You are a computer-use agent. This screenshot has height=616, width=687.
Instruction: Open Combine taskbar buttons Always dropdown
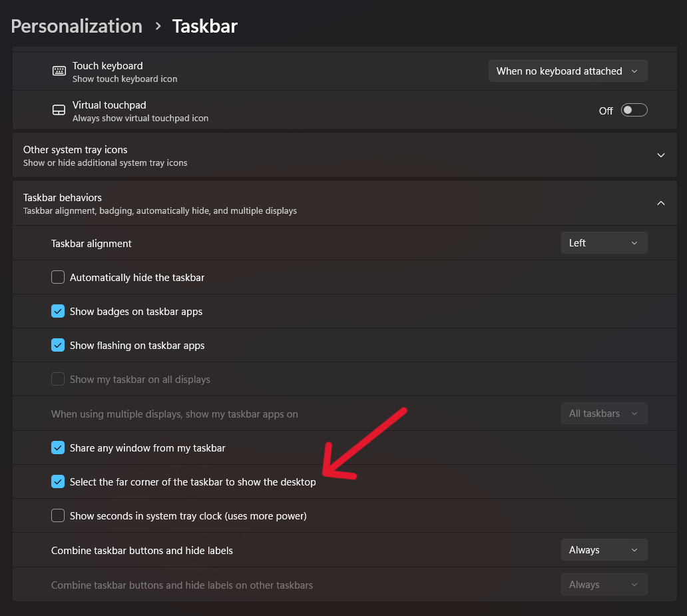pyautogui.click(x=604, y=550)
